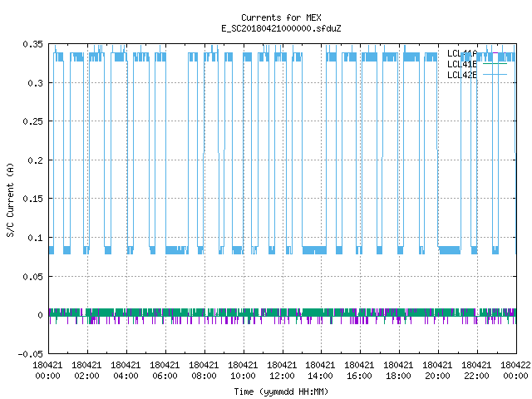The image size is (532, 399).
Task: Click the 'S/C Current (A)' y-axis label
Action: click(10, 199)
